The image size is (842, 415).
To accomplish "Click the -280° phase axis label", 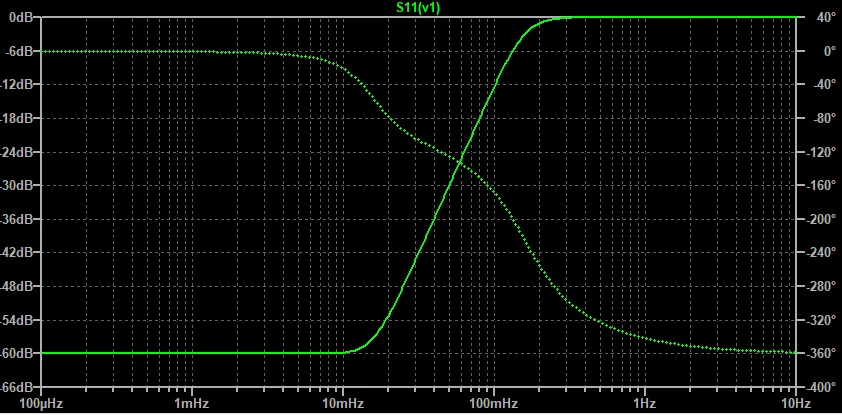I will [x=822, y=286].
